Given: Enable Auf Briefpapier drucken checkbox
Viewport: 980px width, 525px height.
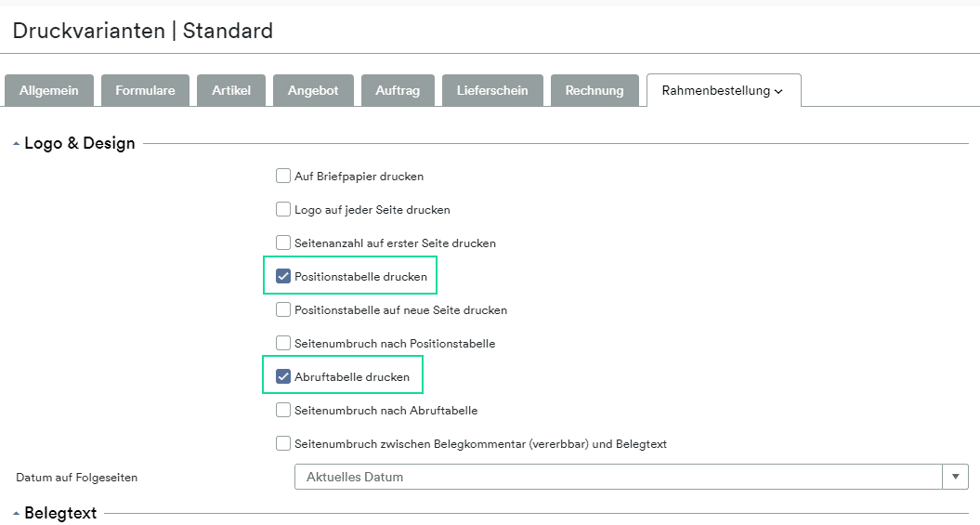Looking at the screenshot, I should coord(283,176).
